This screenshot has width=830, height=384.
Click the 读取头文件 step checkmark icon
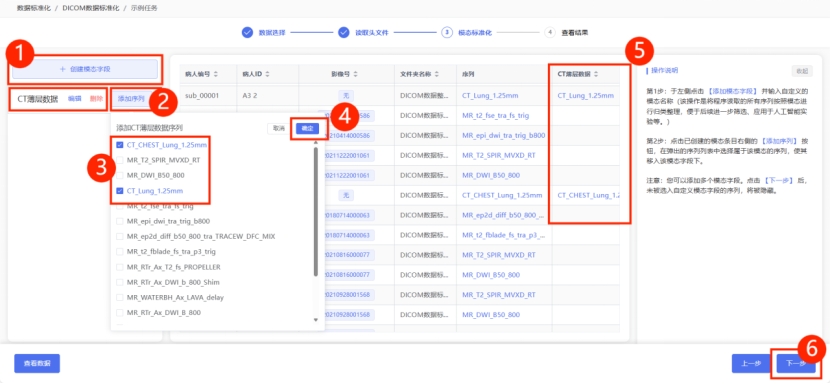click(x=344, y=32)
